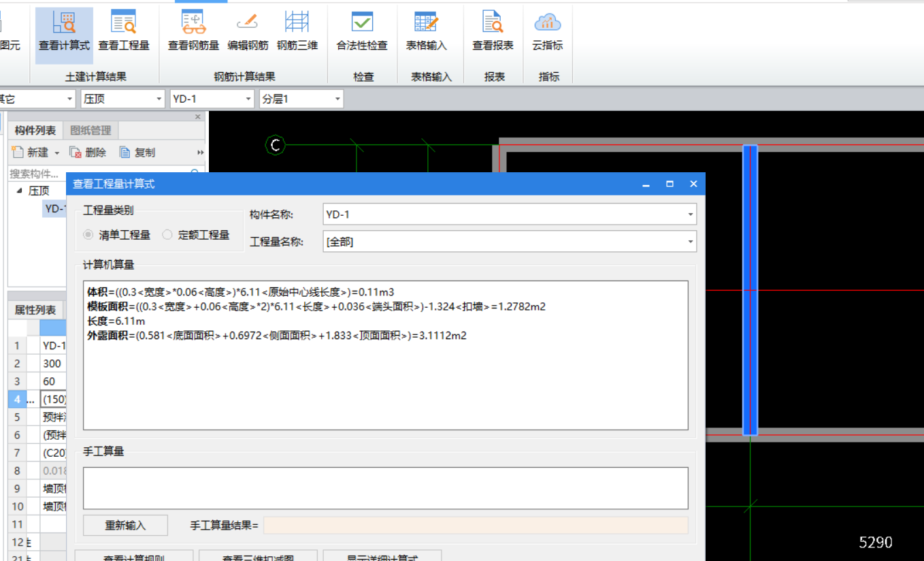This screenshot has width=924, height=561.
Task: Select the 清单工程量 radio button
Action: tap(88, 235)
